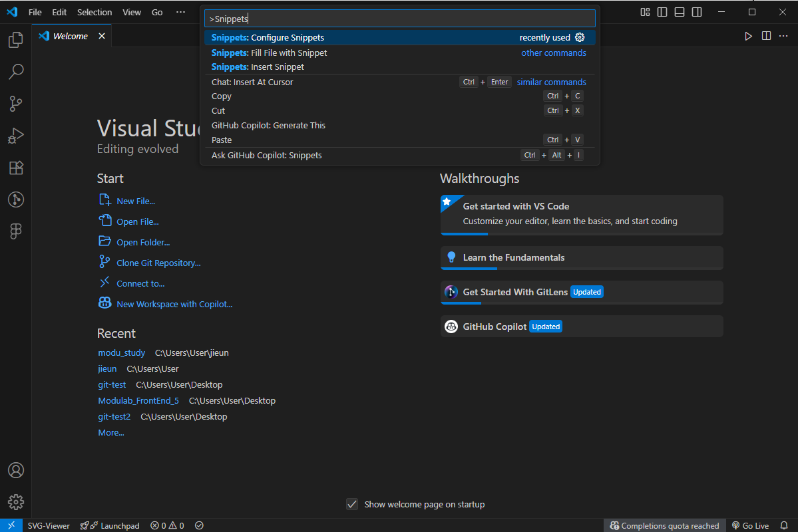Click the Run play button in editor toolbar
Image resolution: width=798 pixels, height=532 pixels.
point(748,36)
